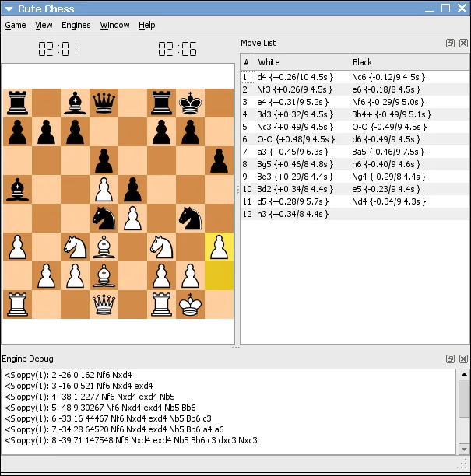Click debug line ending 'dxc3 Nxc3'
The width and height of the screenshot is (471, 476).
point(132,440)
